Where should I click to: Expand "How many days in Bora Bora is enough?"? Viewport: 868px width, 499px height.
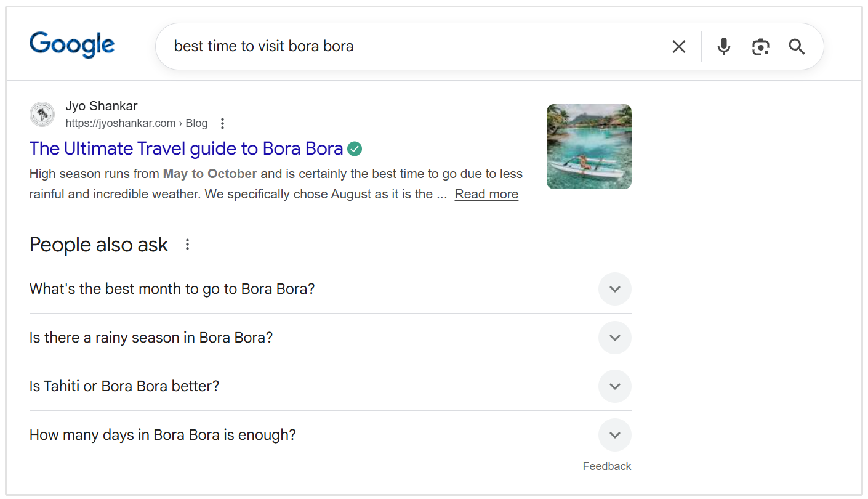point(614,434)
